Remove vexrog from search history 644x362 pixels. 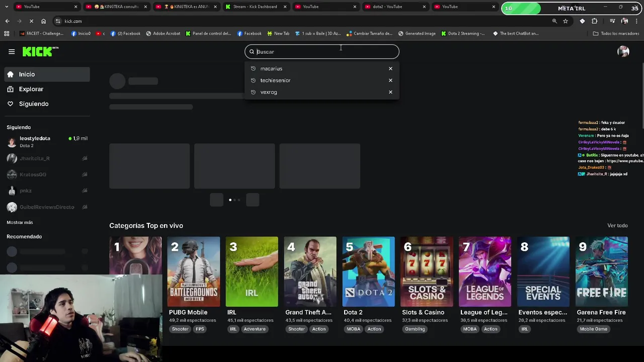[x=390, y=92]
